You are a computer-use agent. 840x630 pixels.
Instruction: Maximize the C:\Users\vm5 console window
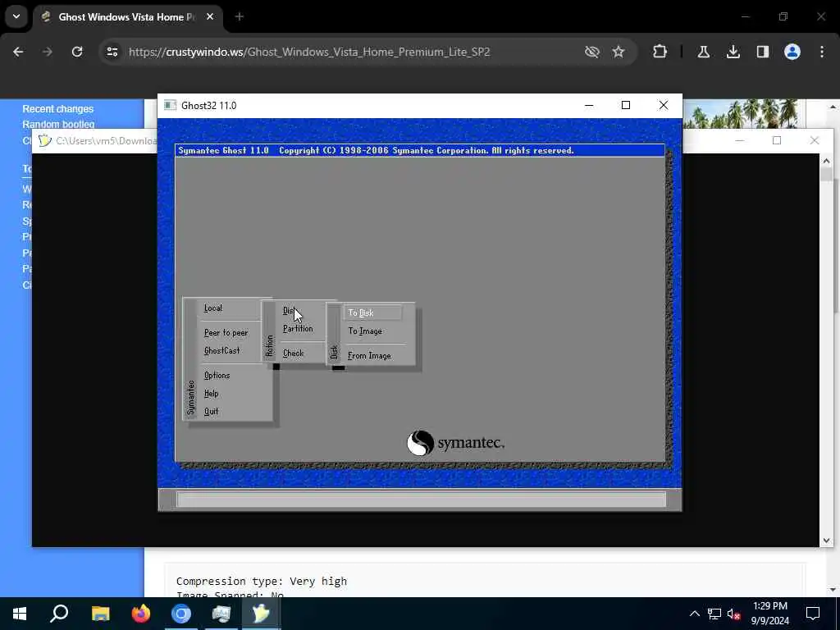click(777, 140)
